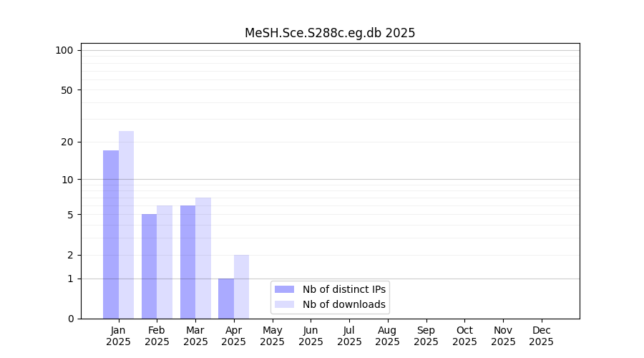Viewport: 644px width, 358px height.
Task: Click the March downloads bar
Action: point(203,258)
